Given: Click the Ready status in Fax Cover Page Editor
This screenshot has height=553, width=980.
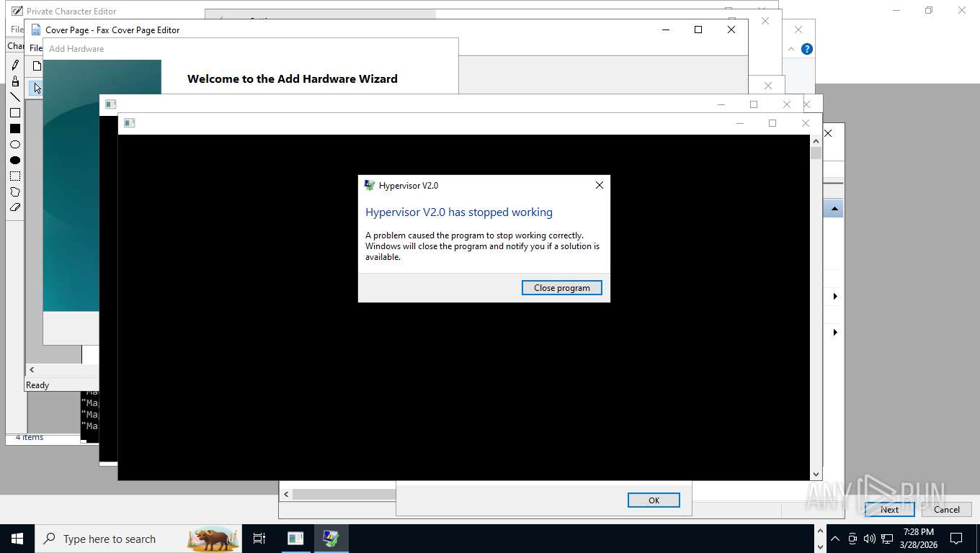Looking at the screenshot, I should click(37, 385).
